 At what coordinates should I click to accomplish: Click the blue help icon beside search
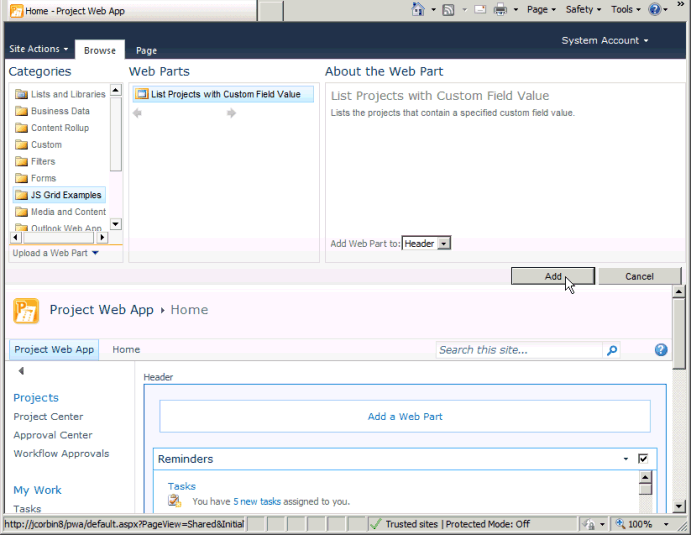tap(661, 350)
